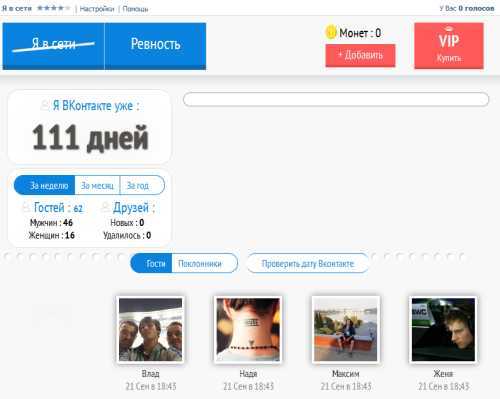Open the Поклонники tab
This screenshot has height=399, width=500.
[x=205, y=263]
